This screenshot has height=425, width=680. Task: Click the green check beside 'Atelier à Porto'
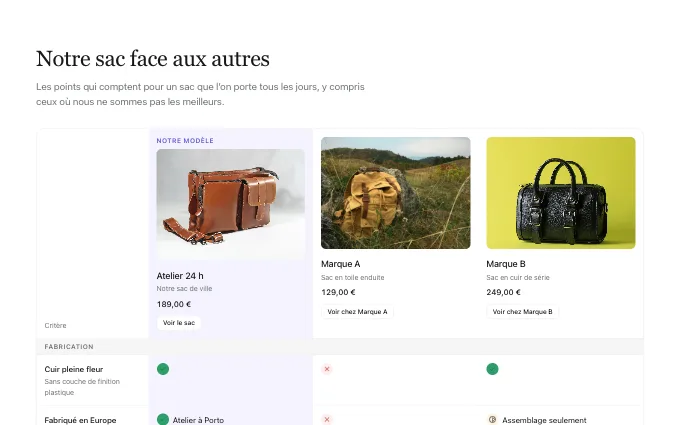163,419
